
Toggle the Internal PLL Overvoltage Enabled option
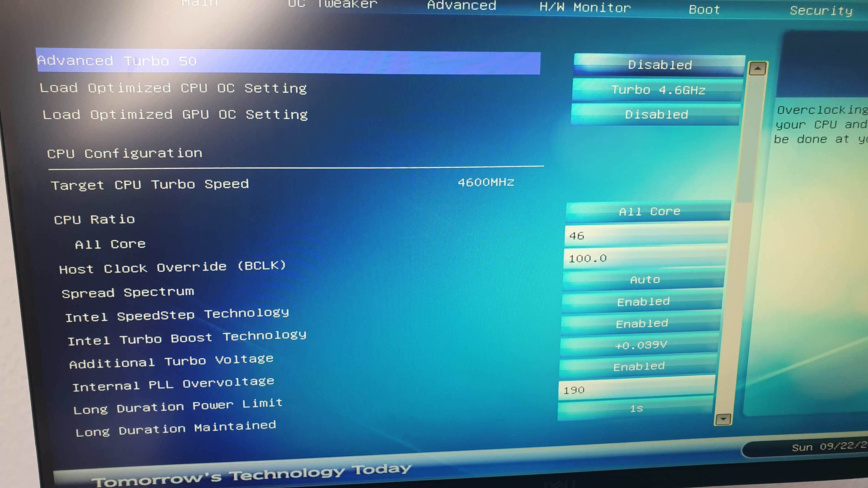638,366
